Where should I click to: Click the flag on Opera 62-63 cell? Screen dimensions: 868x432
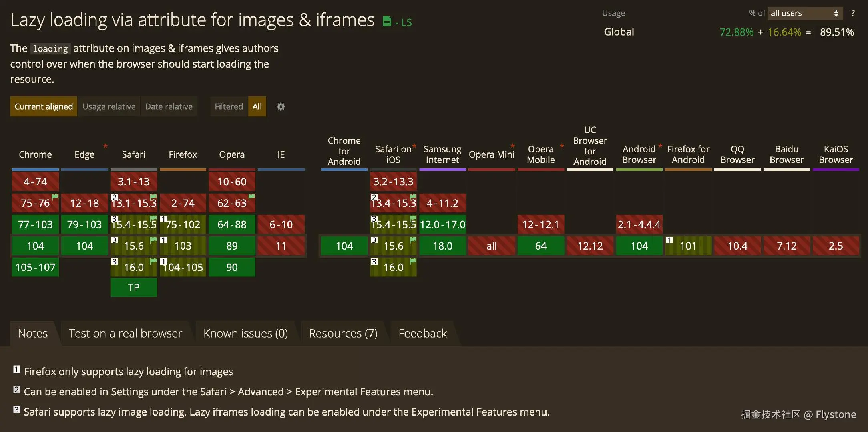tap(252, 196)
